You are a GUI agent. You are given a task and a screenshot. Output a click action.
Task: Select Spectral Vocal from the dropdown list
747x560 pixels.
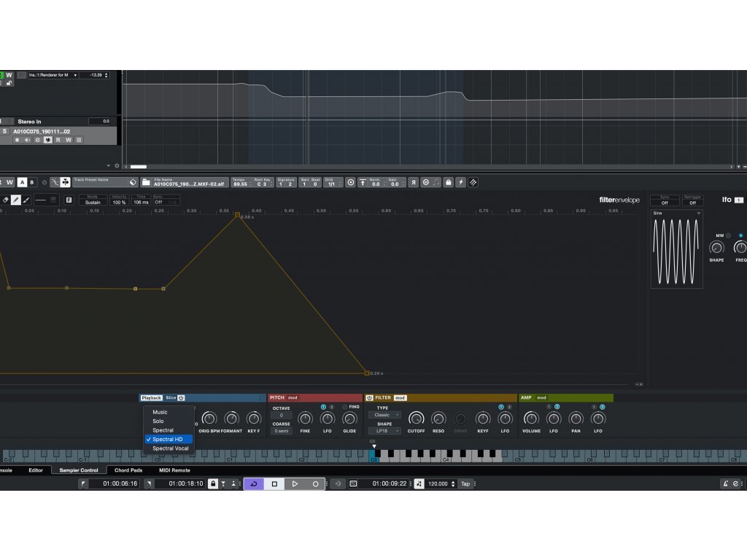tap(170, 448)
